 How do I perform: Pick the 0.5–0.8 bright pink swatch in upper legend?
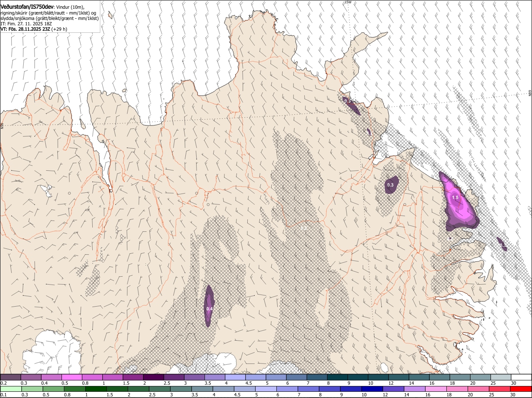coord(71,377)
